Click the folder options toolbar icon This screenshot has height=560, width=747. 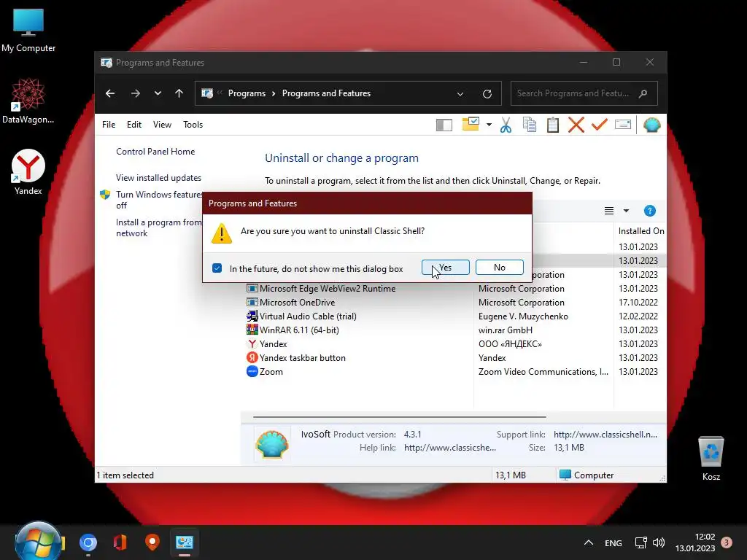pos(471,124)
